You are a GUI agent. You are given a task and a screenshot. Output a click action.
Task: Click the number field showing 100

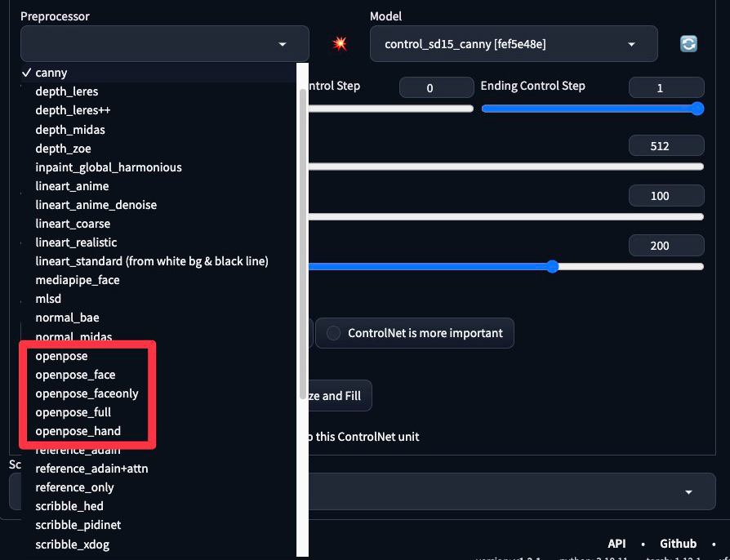(x=666, y=196)
